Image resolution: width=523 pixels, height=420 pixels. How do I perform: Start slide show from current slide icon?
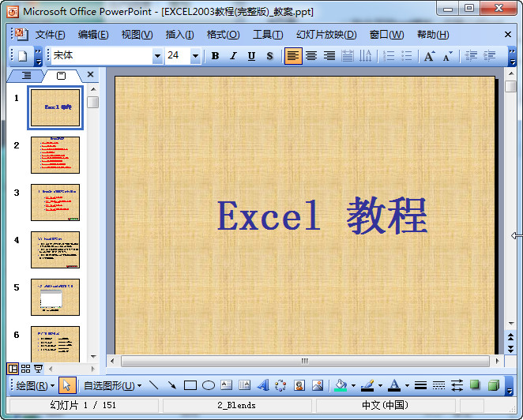click(39, 369)
